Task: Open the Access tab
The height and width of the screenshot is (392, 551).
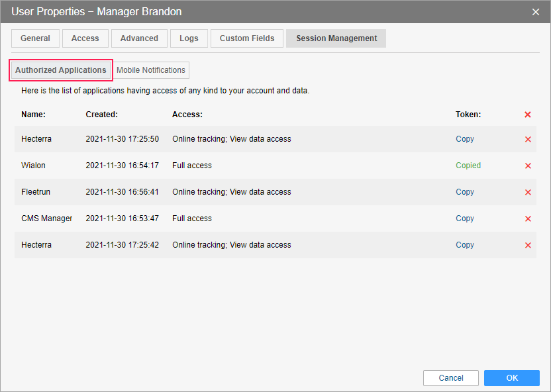Action: point(85,38)
